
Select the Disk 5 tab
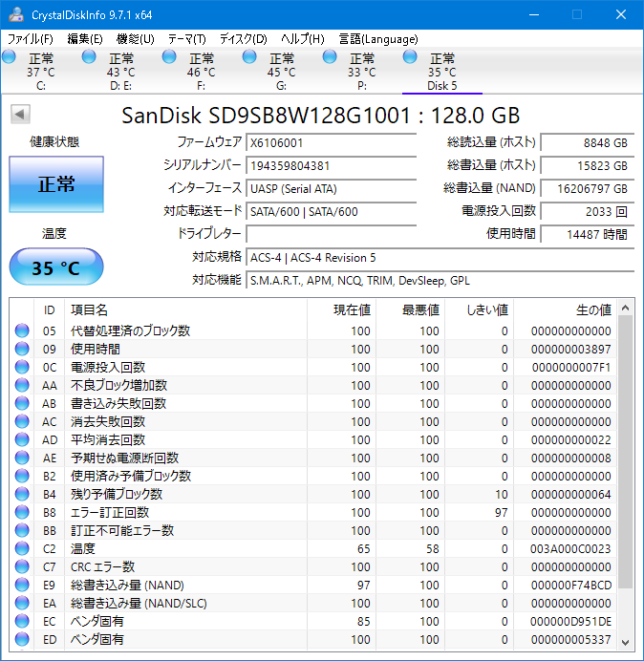pyautogui.click(x=442, y=71)
